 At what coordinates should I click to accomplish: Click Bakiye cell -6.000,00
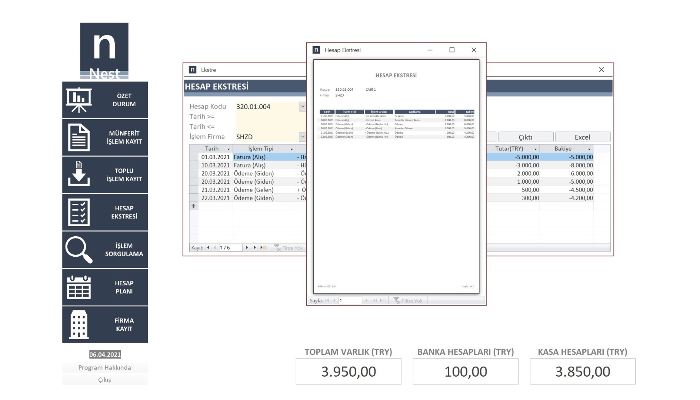pos(567,173)
